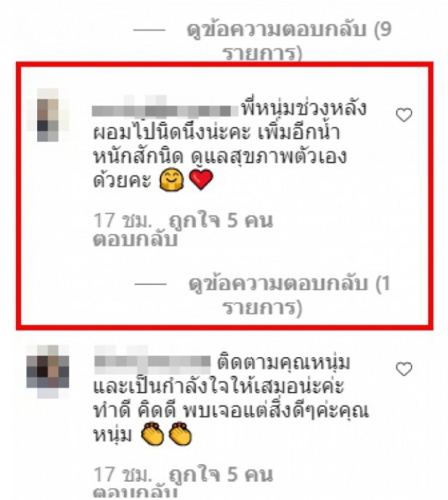Click the second clapping hands emoji

tap(180, 433)
